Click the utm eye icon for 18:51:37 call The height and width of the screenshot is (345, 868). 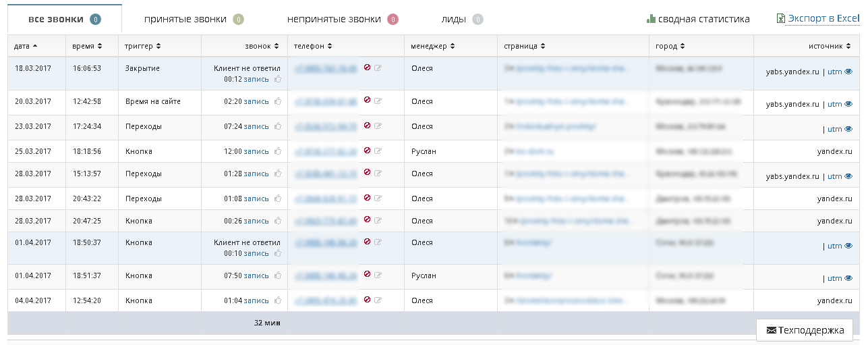click(848, 278)
